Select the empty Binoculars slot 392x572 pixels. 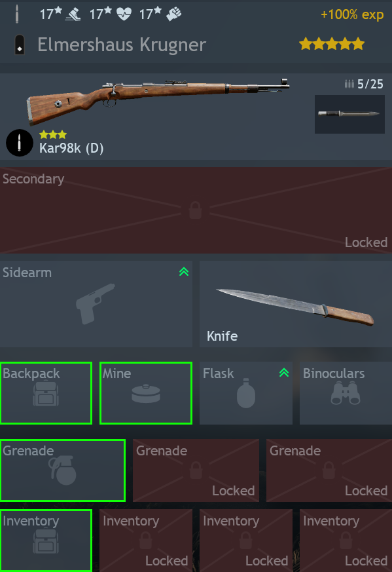coord(346,393)
